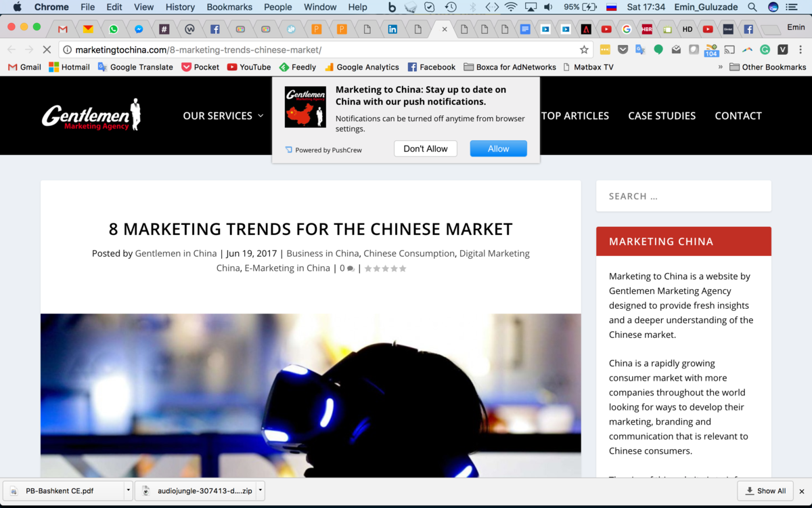Show hidden bookmarks with the double chevron

(720, 67)
